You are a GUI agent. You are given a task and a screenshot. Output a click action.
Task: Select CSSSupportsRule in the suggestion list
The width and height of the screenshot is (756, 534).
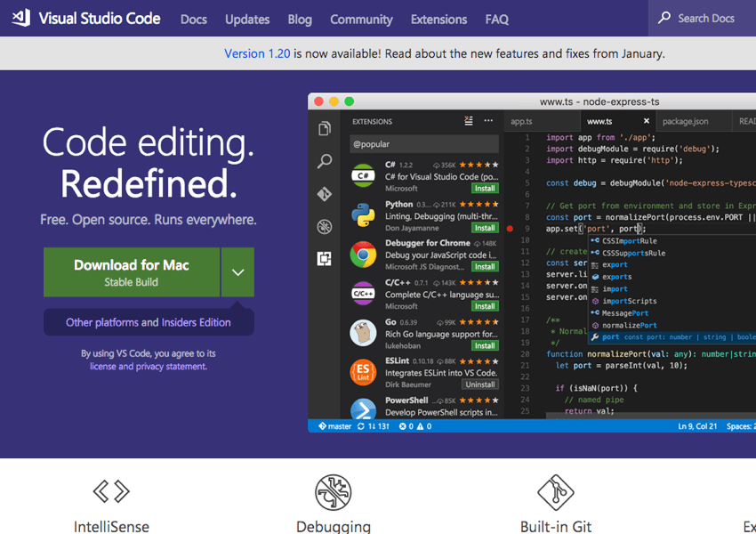672,253
